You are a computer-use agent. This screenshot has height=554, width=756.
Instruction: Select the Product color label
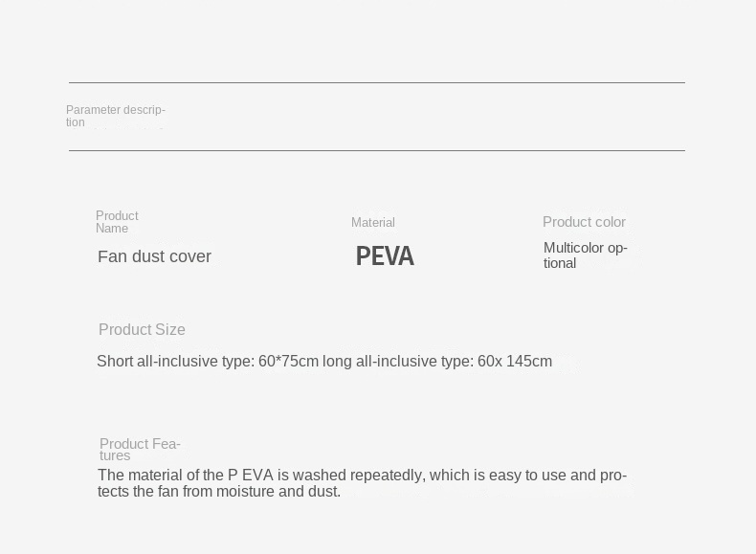tap(584, 222)
